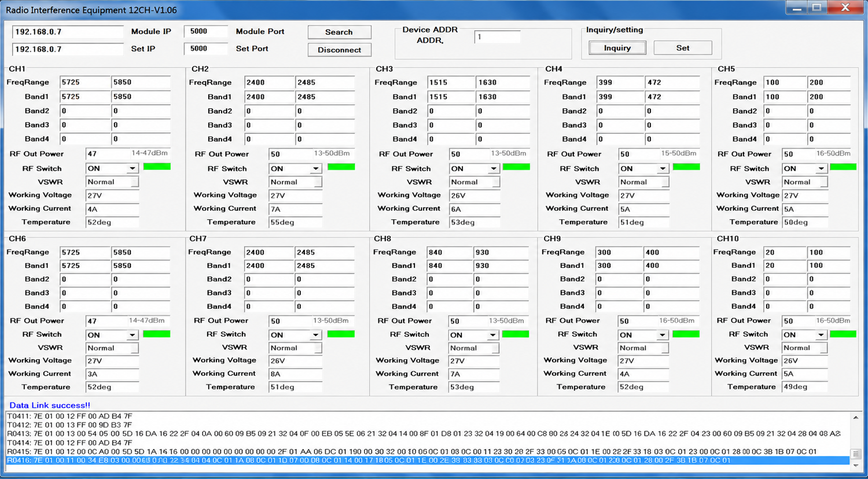Image resolution: width=868 pixels, height=479 pixels.
Task: Open CH6 RF Switch dropdown
Action: (x=133, y=335)
